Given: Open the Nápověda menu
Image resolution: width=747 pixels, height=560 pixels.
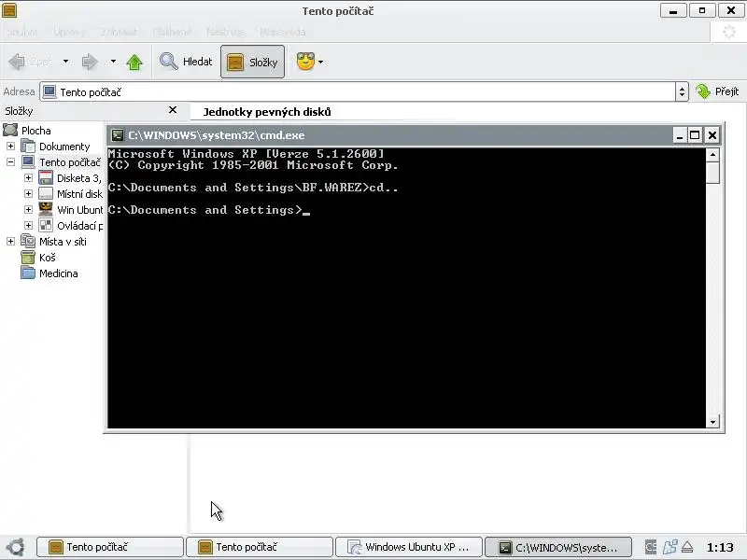Looking at the screenshot, I should click(x=283, y=32).
